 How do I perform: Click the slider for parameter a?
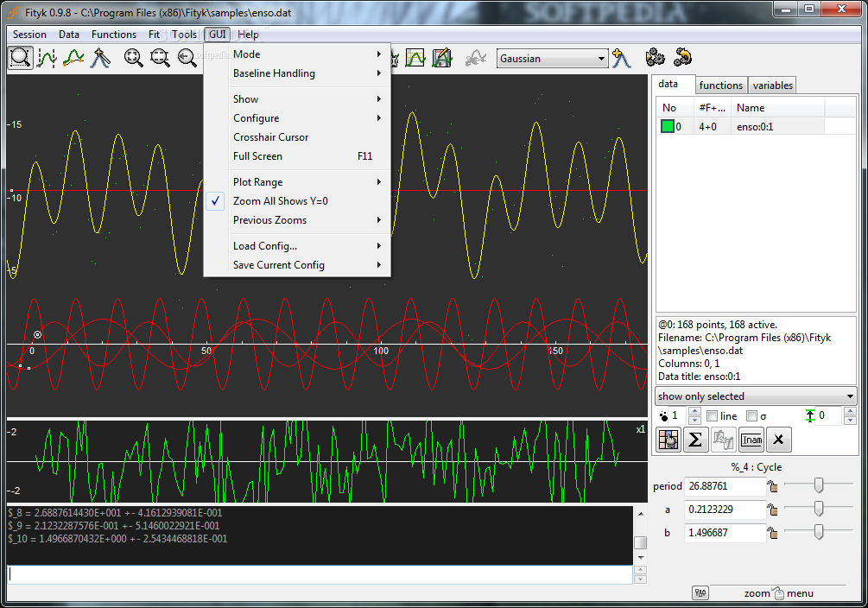tap(818, 509)
